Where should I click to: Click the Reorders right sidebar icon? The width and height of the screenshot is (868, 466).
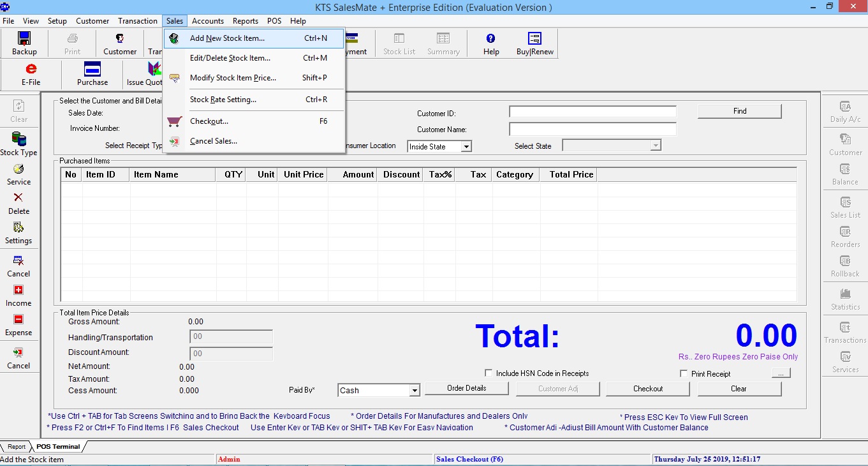click(x=846, y=232)
